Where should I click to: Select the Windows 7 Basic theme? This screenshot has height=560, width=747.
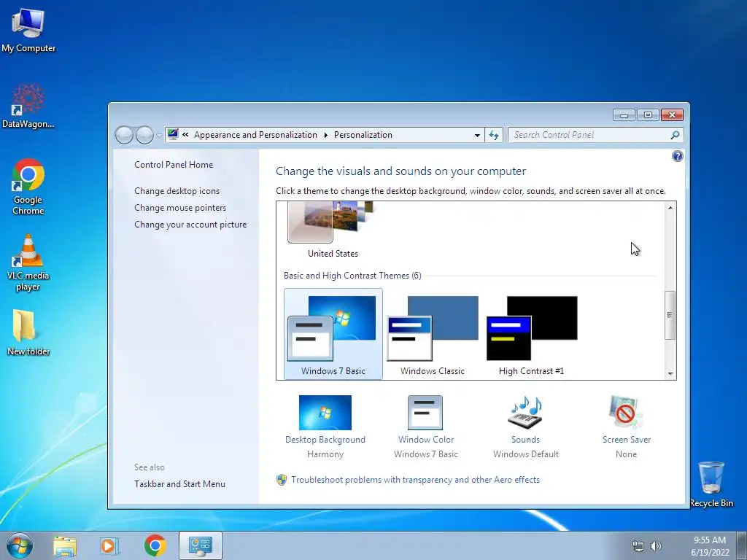coord(333,334)
